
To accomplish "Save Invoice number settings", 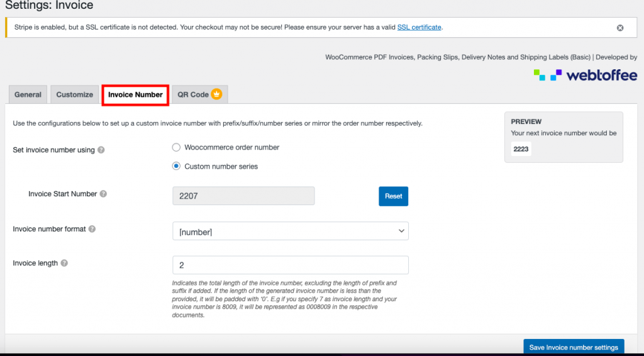I will coord(574,347).
